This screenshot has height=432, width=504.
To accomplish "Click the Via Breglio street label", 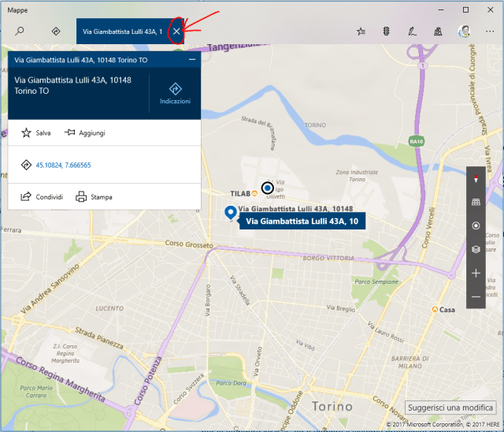I will coord(341,308).
